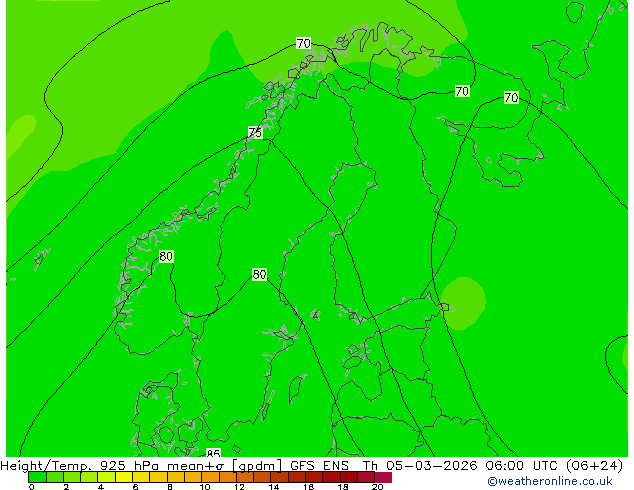
Task: Click the '925 hPa' pressure level text
Action: (129, 466)
